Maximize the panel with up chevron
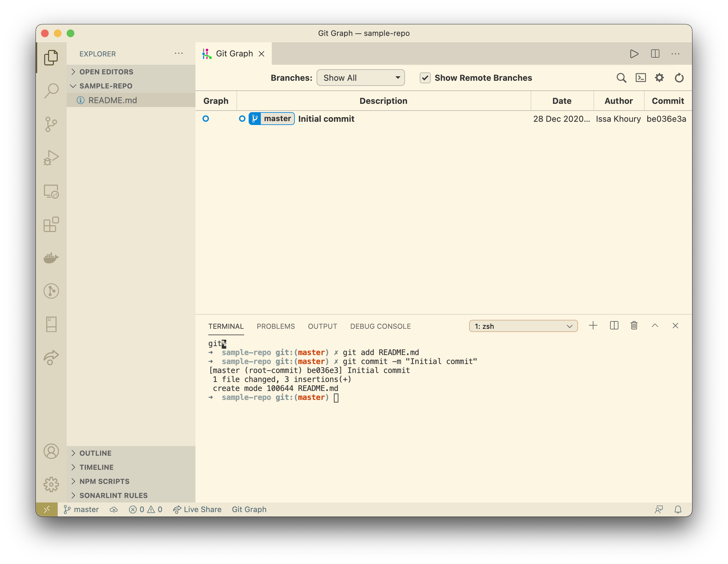 coord(655,326)
